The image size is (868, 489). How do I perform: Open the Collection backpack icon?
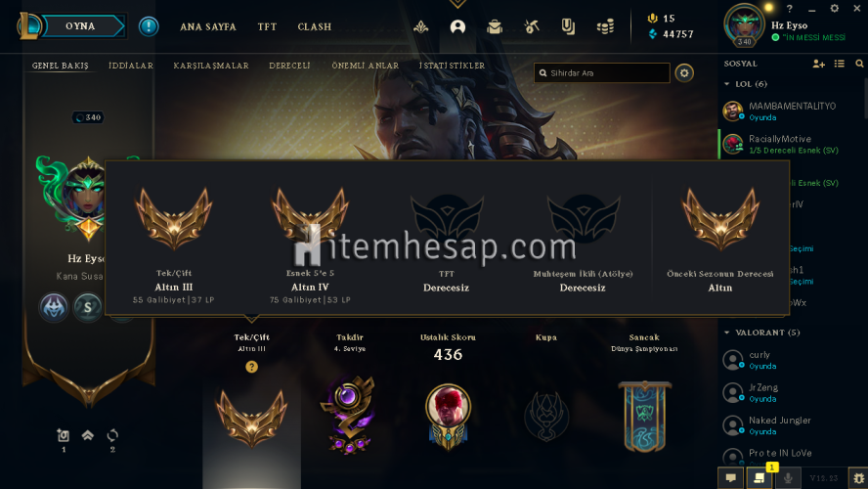[x=495, y=26]
